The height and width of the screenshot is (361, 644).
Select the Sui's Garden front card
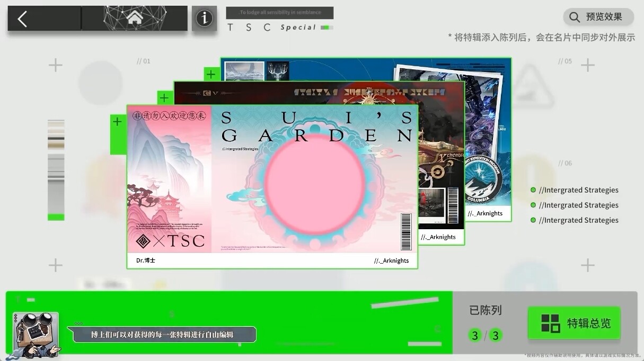pos(272,186)
